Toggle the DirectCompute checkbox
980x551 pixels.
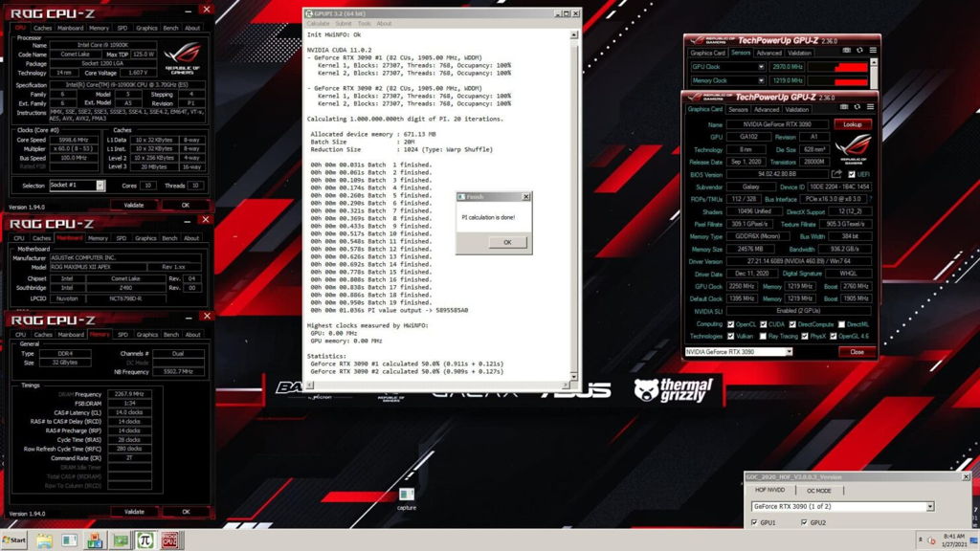792,324
